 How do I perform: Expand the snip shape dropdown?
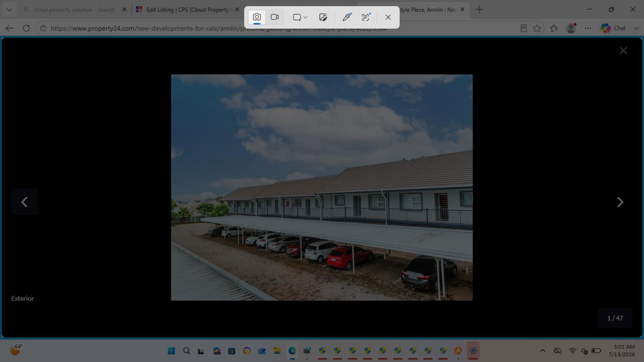pyautogui.click(x=300, y=17)
